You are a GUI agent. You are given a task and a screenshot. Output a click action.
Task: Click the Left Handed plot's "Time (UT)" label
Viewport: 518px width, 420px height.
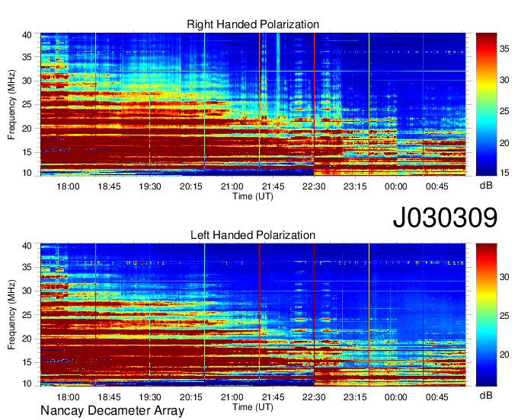253,407
